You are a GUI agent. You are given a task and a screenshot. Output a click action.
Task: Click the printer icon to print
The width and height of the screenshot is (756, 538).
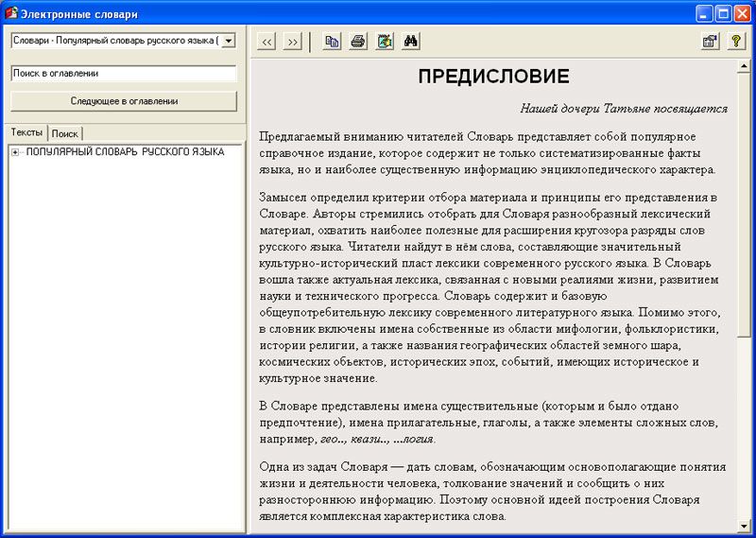tap(358, 42)
